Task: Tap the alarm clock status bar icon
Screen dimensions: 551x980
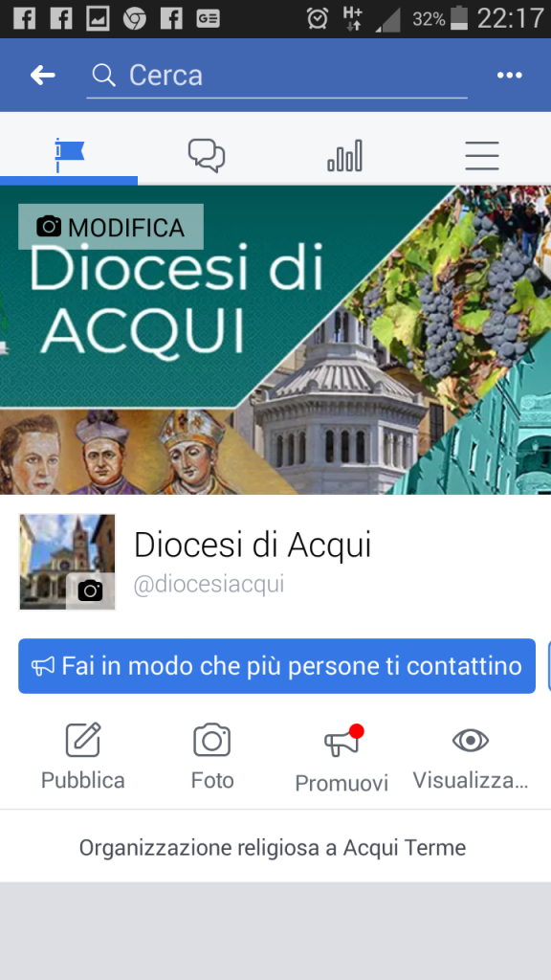Action: tap(318, 19)
